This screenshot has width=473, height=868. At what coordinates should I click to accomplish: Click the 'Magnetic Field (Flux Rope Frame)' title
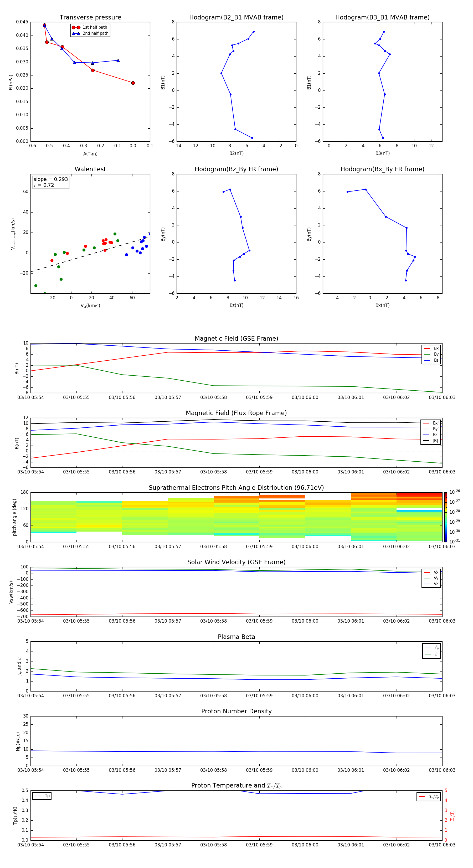click(236, 413)
